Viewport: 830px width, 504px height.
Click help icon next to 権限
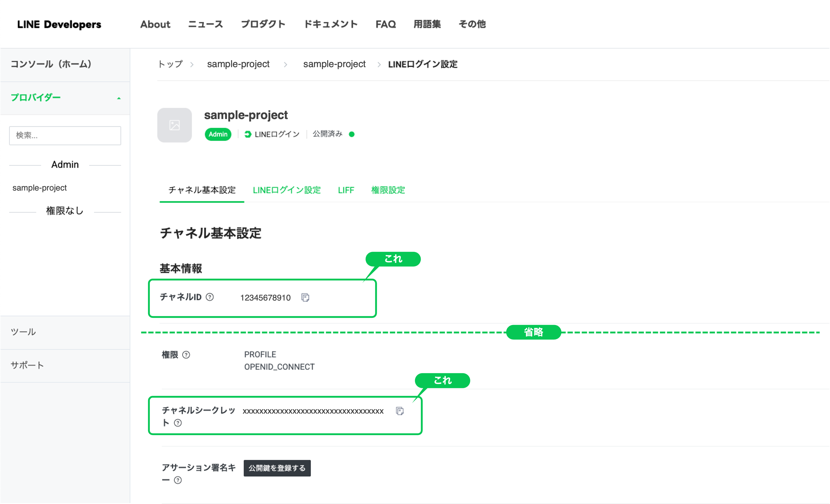[x=186, y=355]
